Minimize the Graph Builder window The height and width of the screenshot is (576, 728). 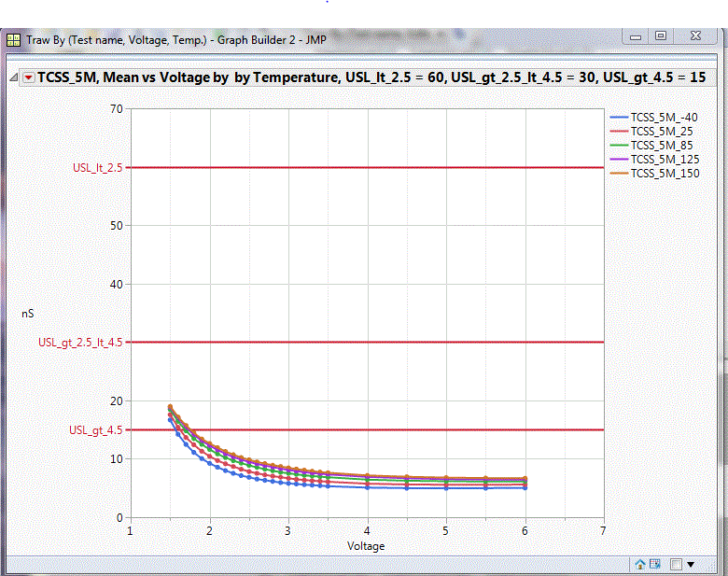(636, 36)
